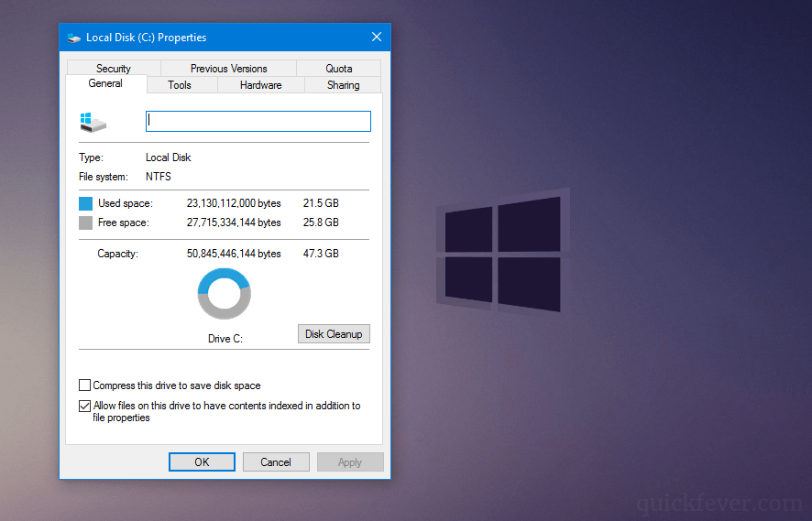Viewport: 812px width, 521px height.
Task: Go to the Quota tab
Action: (x=339, y=69)
